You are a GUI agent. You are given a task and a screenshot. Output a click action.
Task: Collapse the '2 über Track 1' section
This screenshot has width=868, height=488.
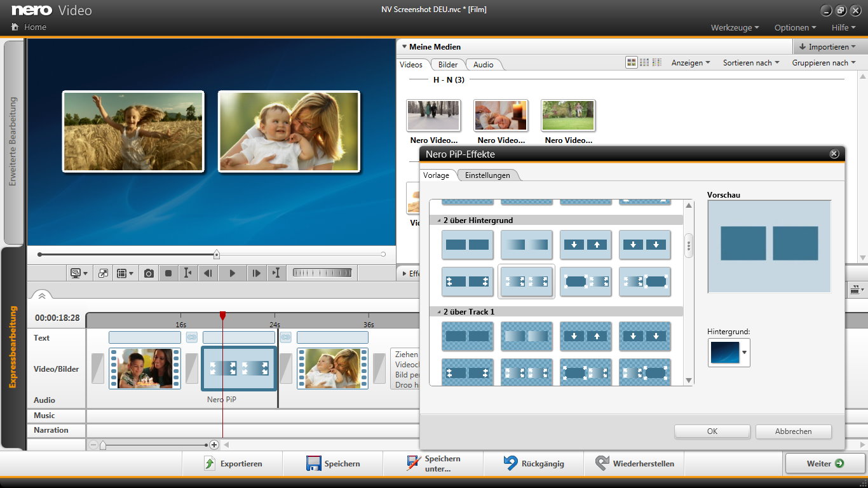[438, 312]
